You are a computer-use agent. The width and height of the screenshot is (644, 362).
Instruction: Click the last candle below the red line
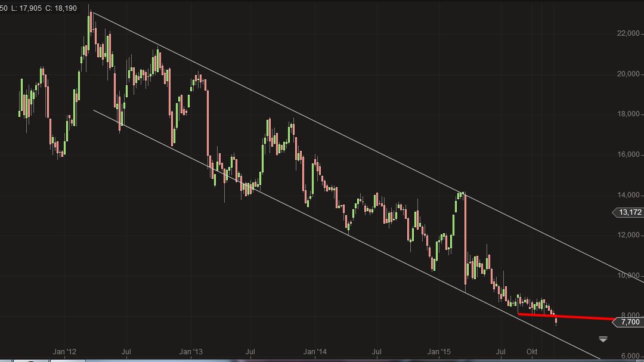[x=556, y=321]
